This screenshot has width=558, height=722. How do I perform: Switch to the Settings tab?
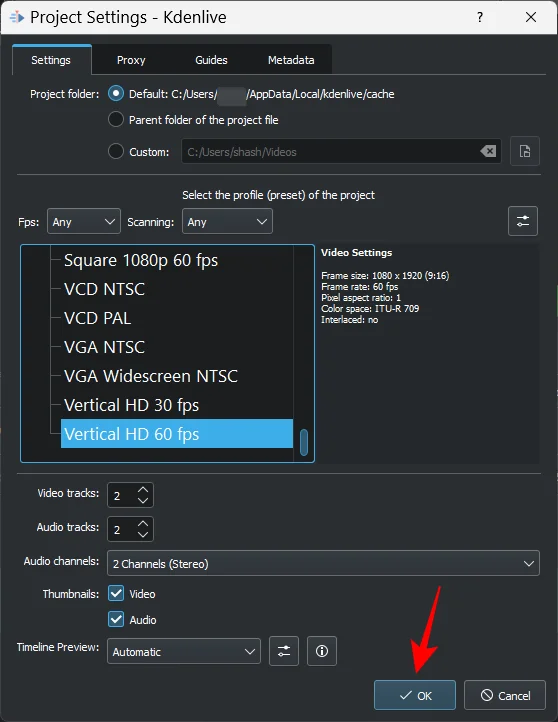[x=51, y=60]
